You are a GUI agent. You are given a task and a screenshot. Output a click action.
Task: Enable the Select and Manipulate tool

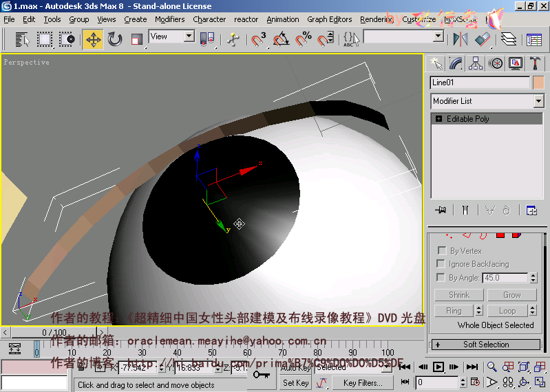coord(233,39)
